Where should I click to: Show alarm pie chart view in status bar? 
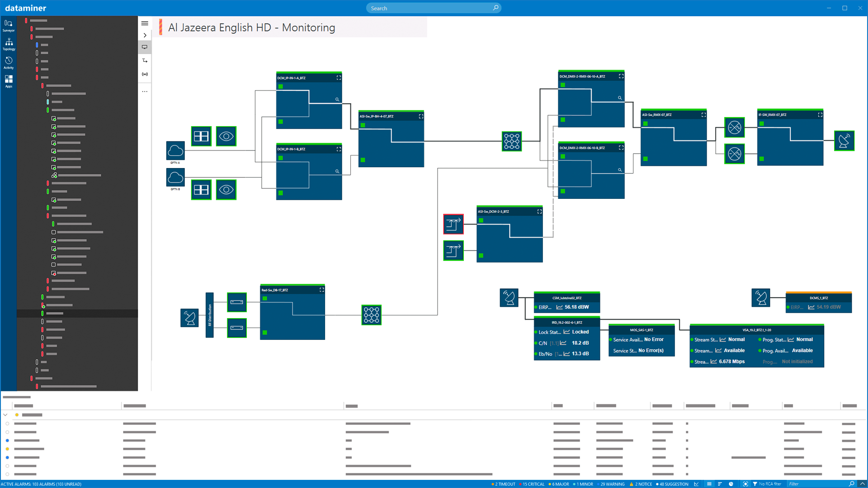[x=731, y=484]
